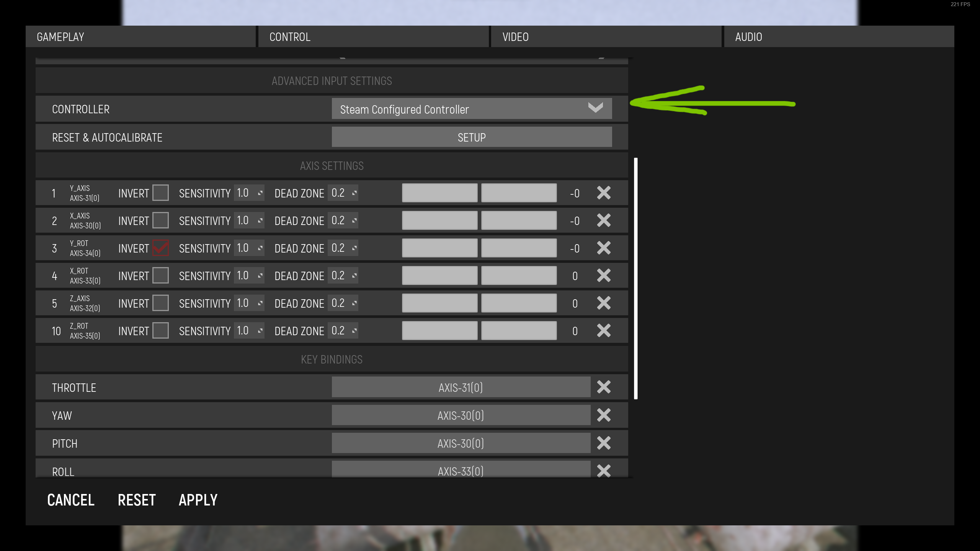Enable Invert checkbox for Y_AXIS
Viewport: 980px width, 551px height.
click(160, 193)
